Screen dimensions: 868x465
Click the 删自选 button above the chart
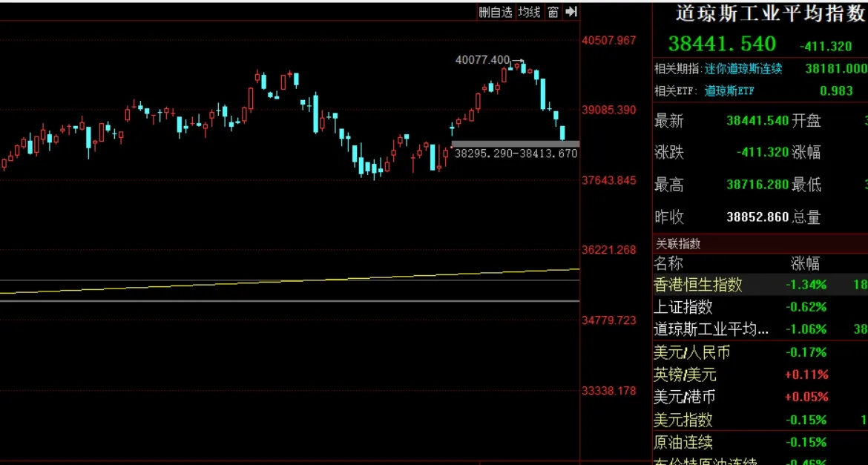[x=496, y=12]
